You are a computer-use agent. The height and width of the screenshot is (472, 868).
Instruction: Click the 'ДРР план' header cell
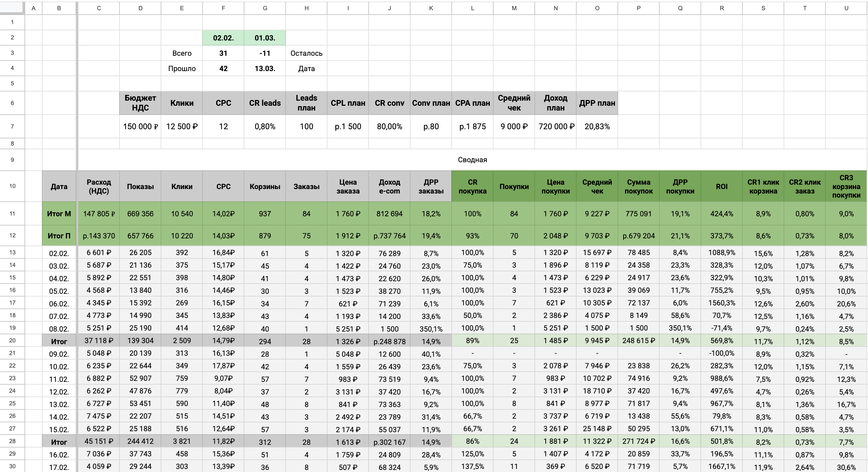point(597,103)
